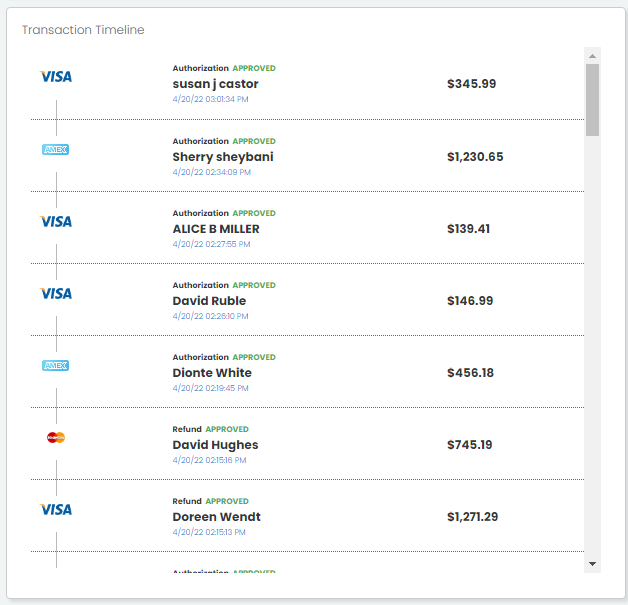
Task: Click the Visa logo next to ALICE B MILLER
Action: pos(56,221)
